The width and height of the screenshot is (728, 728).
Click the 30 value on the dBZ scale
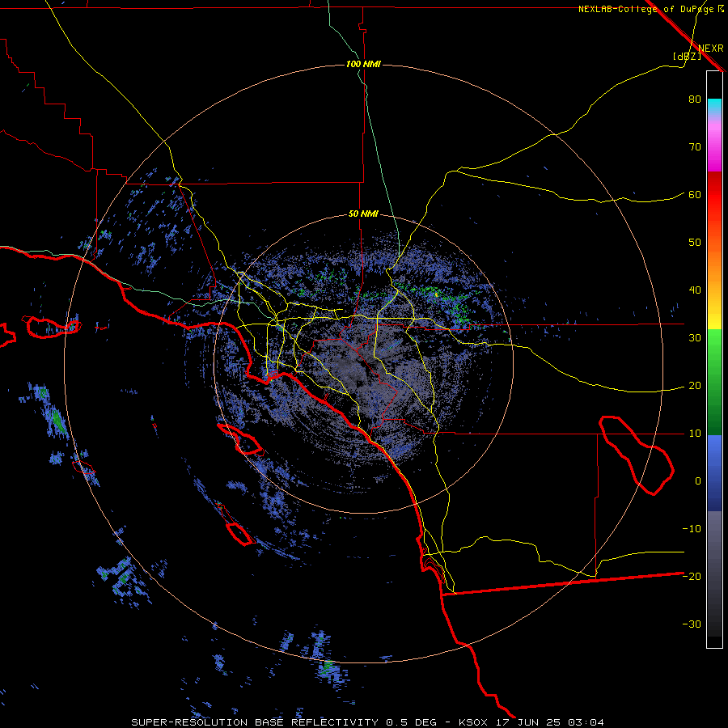695,338
